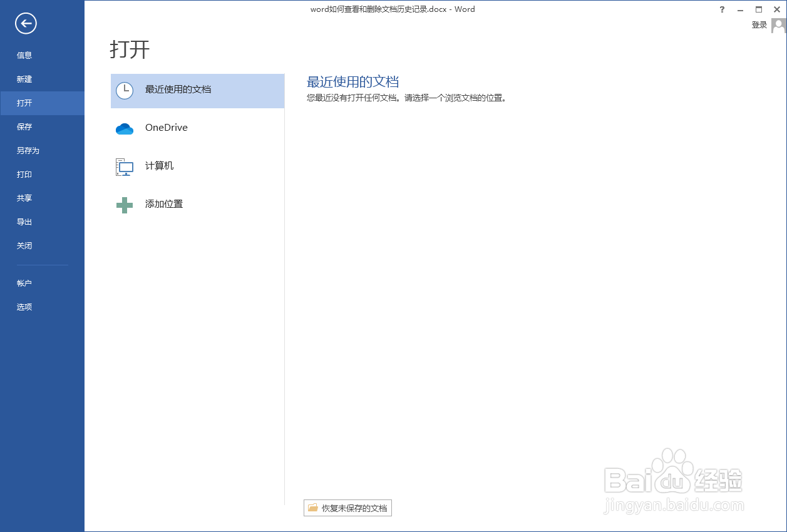Open the 最近使用的文档 clock icon
This screenshot has height=532, width=787.
click(x=125, y=90)
